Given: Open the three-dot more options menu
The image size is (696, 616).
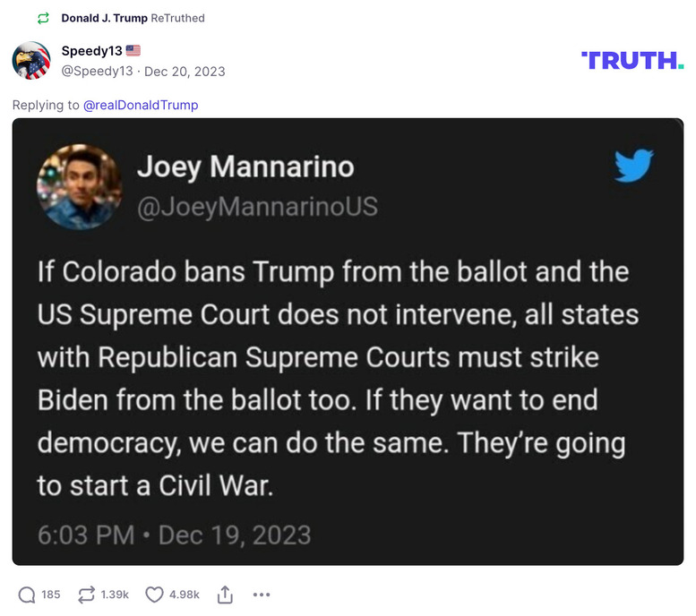Looking at the screenshot, I should pyautogui.click(x=262, y=595).
